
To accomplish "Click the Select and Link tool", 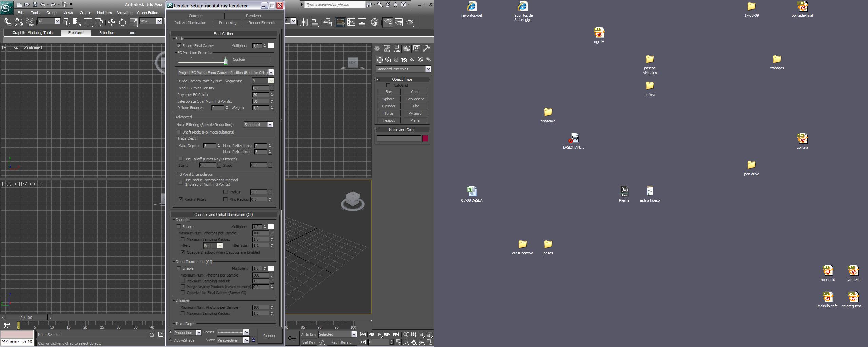I will tap(7, 22).
